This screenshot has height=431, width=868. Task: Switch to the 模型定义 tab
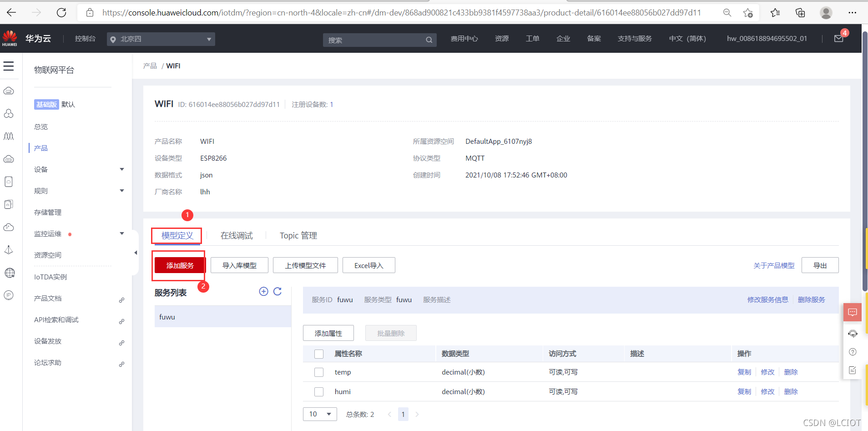pyautogui.click(x=177, y=235)
